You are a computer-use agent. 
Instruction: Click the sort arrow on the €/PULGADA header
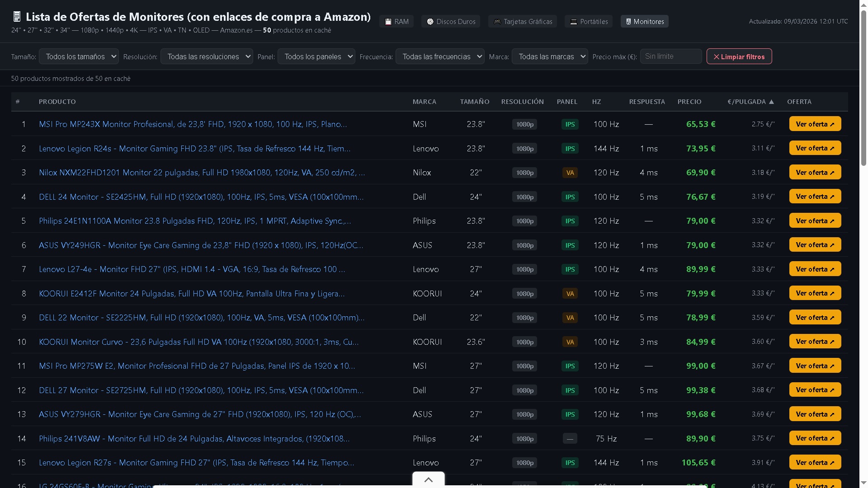[x=771, y=102]
